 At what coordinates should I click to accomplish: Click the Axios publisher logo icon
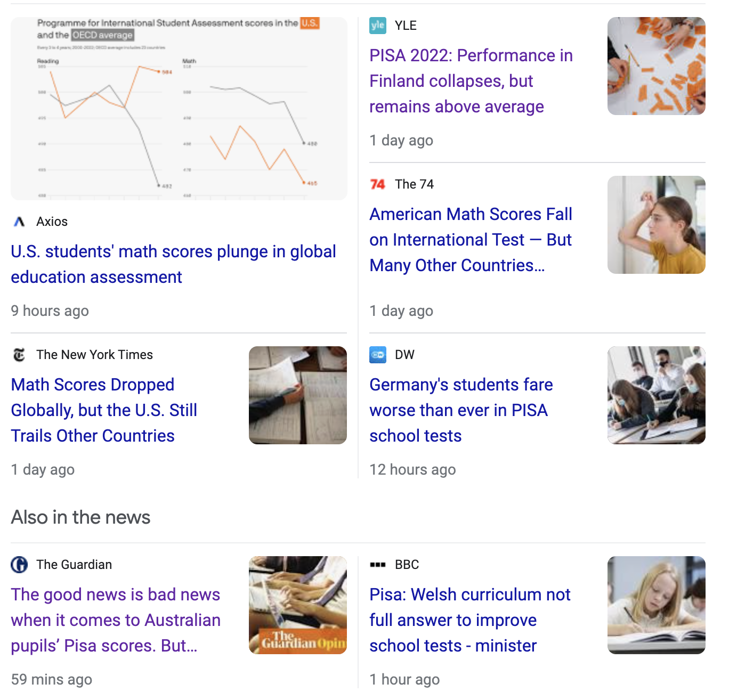pos(19,222)
